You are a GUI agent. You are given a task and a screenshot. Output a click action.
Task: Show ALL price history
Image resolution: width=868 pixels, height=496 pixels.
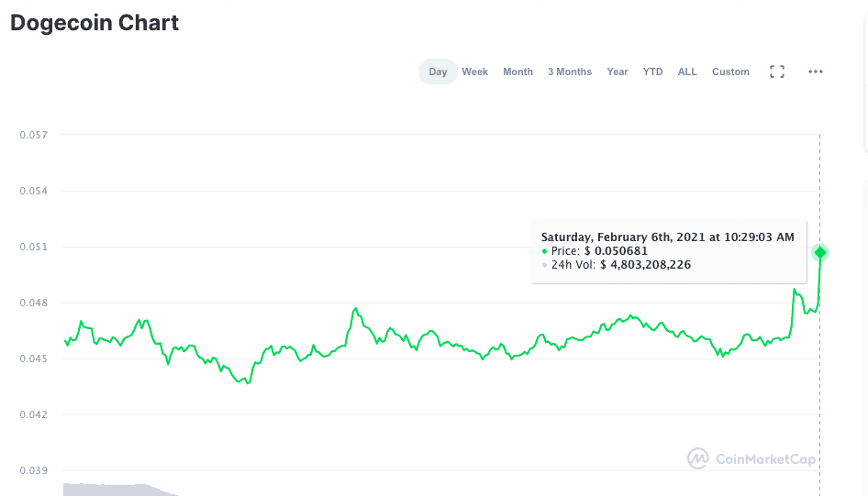[x=687, y=72]
